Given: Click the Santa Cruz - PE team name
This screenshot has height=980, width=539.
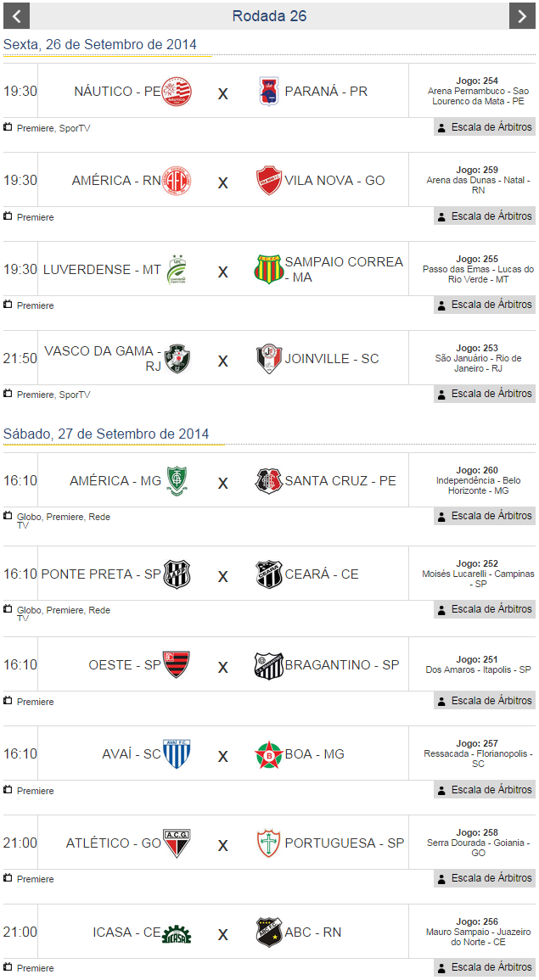Looking at the screenshot, I should tap(340, 481).
